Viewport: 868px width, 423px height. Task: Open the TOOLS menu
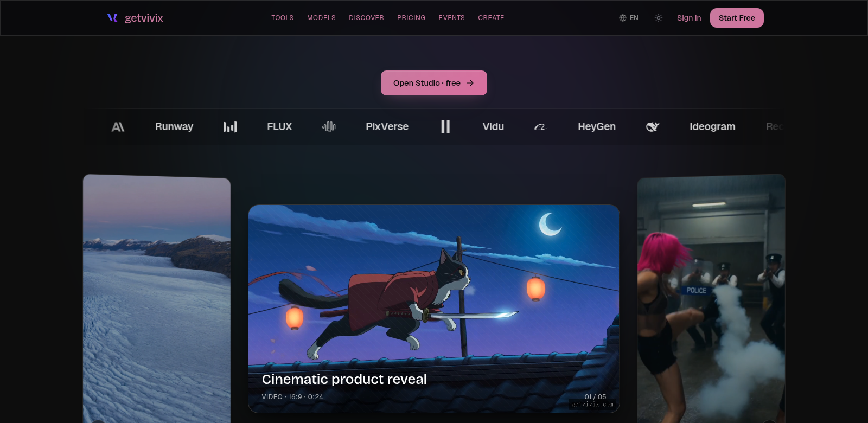283,18
